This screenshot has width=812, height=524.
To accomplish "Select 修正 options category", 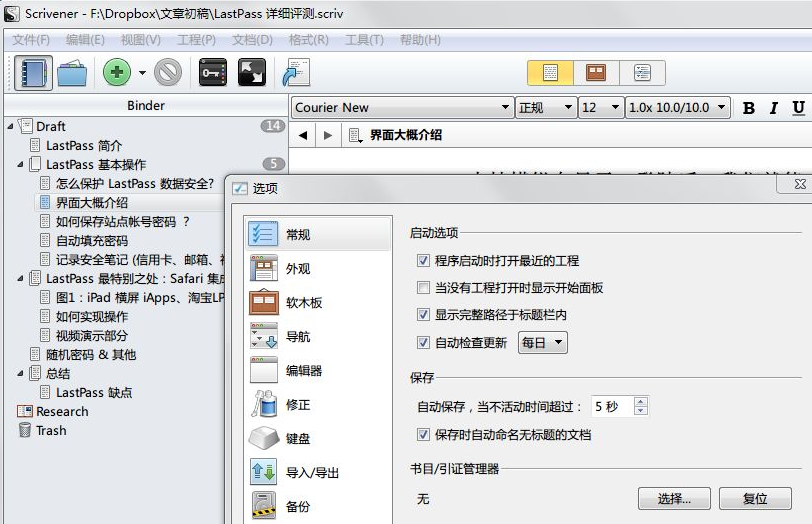I will (318, 404).
